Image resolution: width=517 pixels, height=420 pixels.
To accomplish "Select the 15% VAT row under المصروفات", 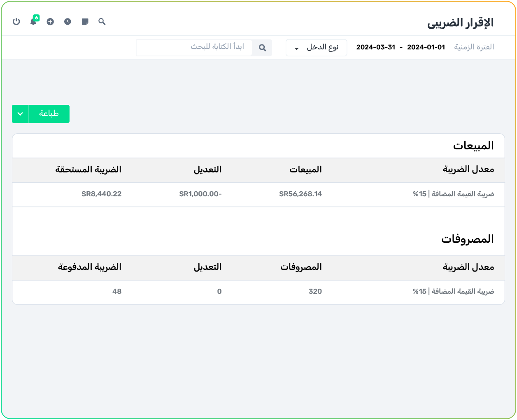I will pos(453,292).
